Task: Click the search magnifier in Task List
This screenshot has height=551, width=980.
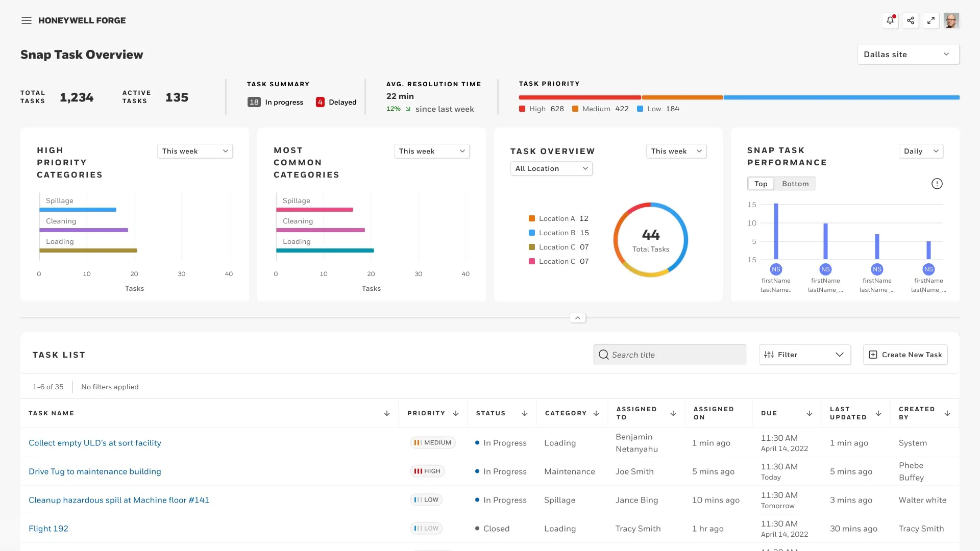Action: [604, 354]
